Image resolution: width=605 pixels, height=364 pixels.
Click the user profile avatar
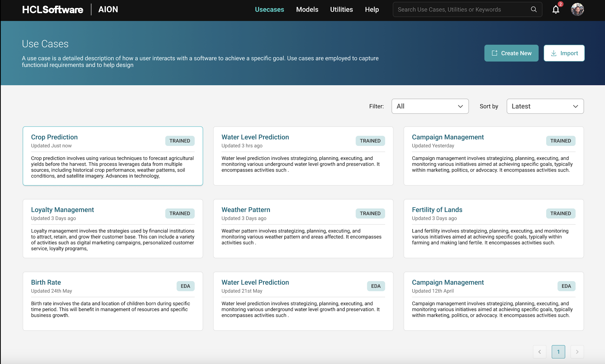577,9
